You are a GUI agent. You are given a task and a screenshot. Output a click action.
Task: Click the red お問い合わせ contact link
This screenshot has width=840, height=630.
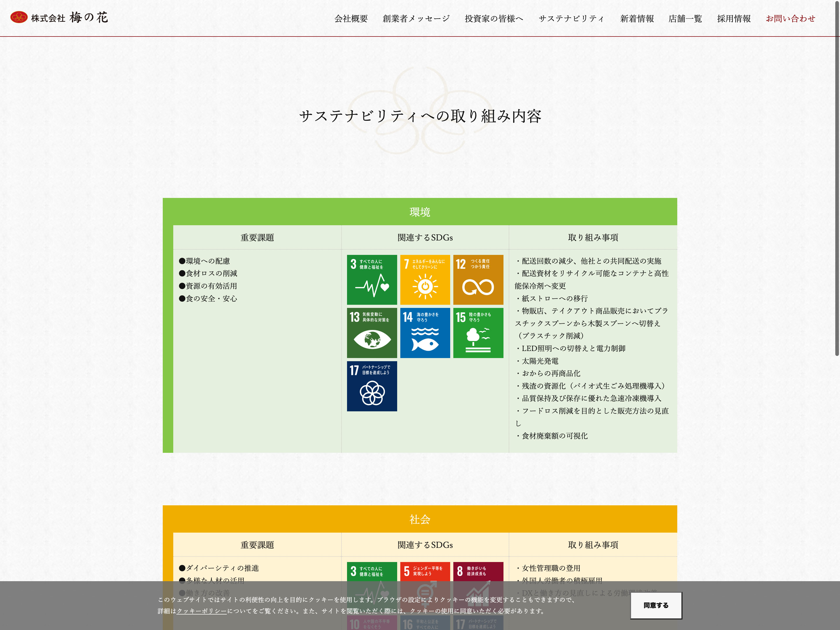[x=790, y=19]
